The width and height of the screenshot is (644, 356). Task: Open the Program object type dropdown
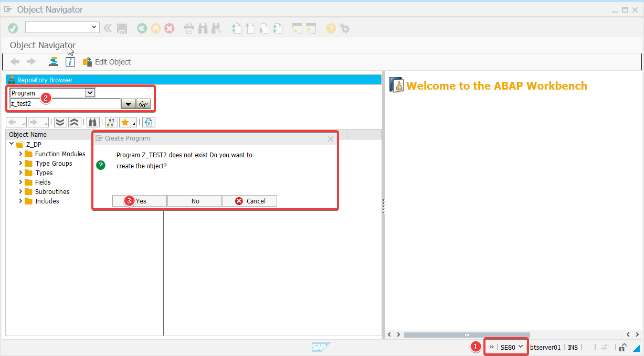click(x=90, y=92)
